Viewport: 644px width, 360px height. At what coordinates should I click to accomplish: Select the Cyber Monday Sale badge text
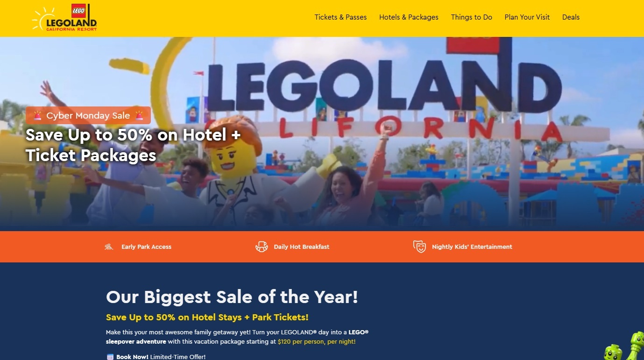[x=88, y=116]
